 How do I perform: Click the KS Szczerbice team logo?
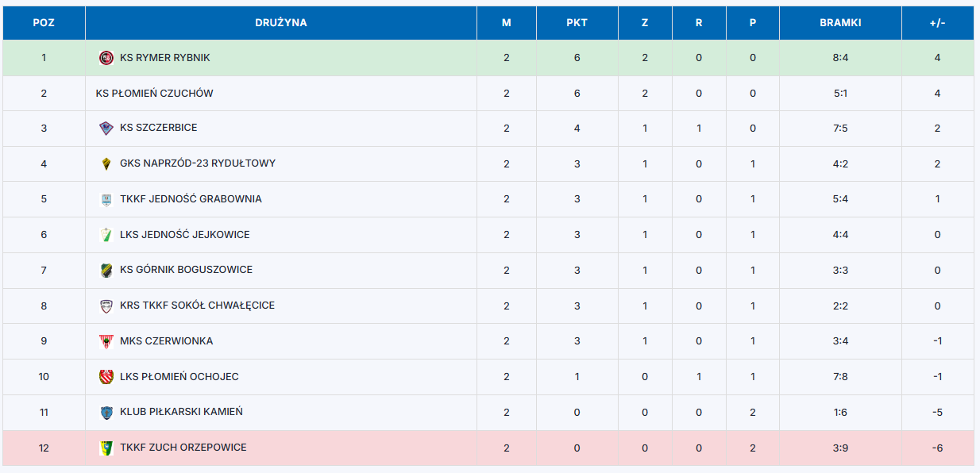(106, 129)
